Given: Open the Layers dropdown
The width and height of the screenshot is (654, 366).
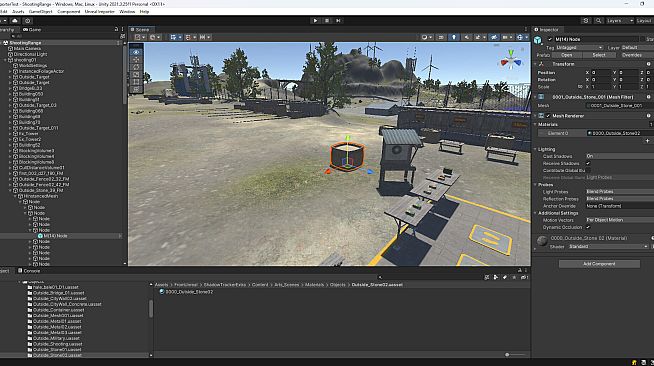Looking at the screenshot, I should [x=620, y=20].
